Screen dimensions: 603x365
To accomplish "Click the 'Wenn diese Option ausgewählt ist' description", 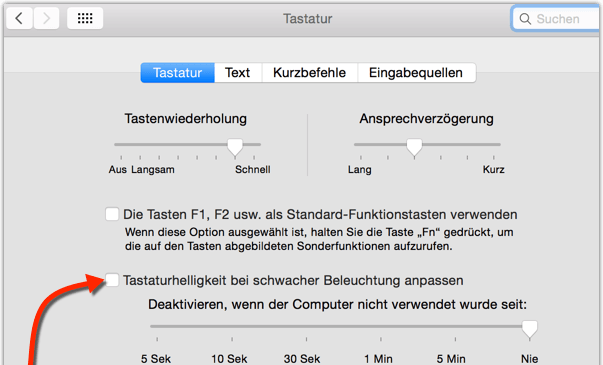I will click(319, 239).
